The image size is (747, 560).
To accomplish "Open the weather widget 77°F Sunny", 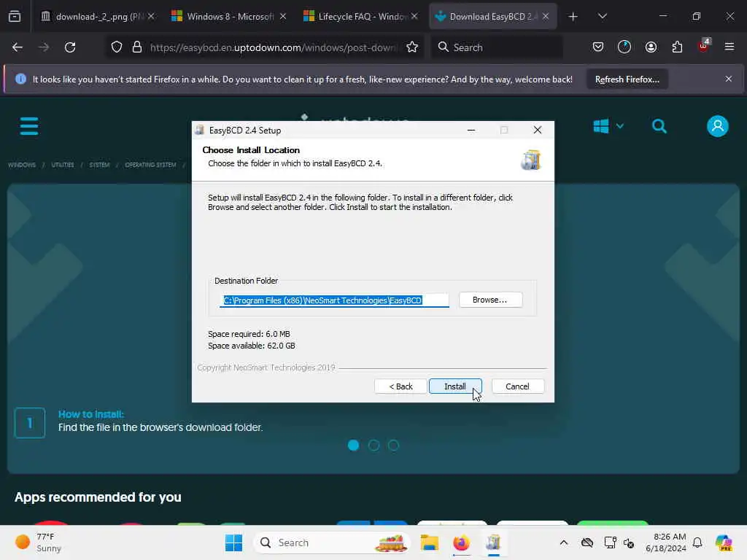I will (38, 542).
